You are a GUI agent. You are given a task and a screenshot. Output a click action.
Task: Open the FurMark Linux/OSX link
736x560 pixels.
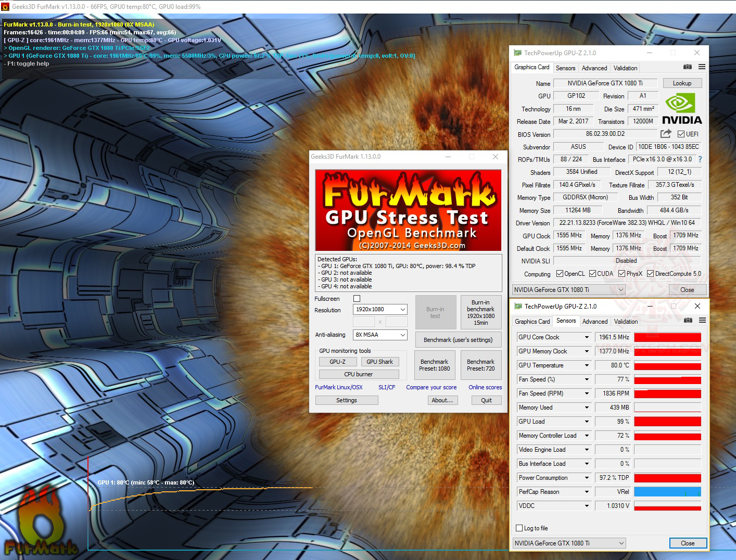click(339, 387)
